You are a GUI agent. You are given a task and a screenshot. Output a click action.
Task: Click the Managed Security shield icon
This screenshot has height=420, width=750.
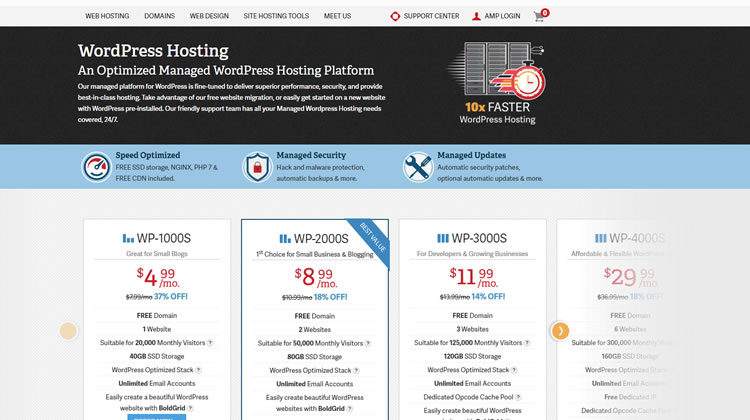coord(257,167)
